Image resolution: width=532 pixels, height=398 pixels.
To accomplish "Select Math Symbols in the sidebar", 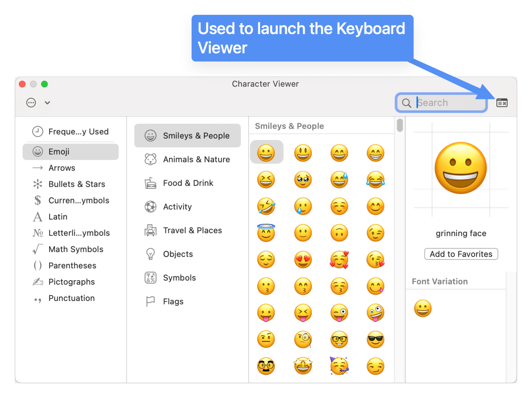I will 76,249.
